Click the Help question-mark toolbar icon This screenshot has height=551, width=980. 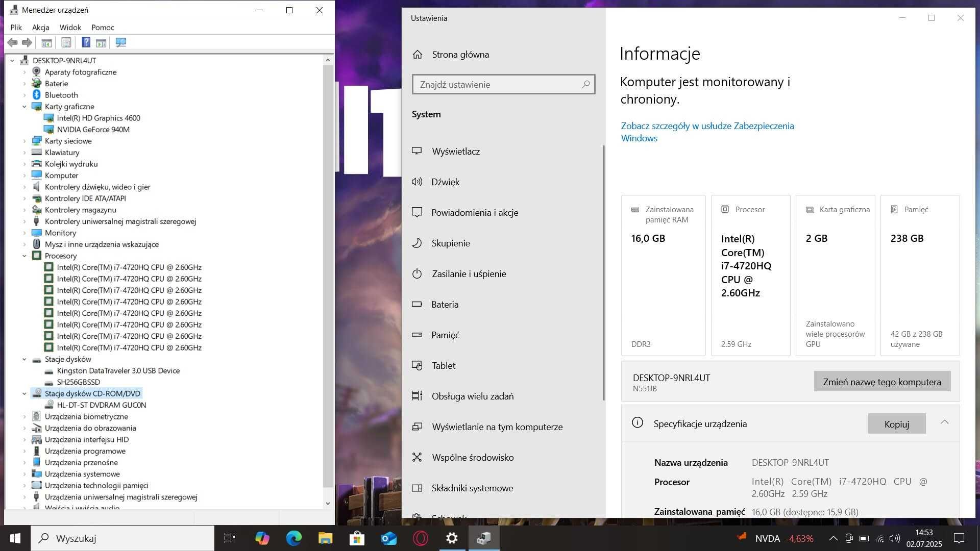86,43
